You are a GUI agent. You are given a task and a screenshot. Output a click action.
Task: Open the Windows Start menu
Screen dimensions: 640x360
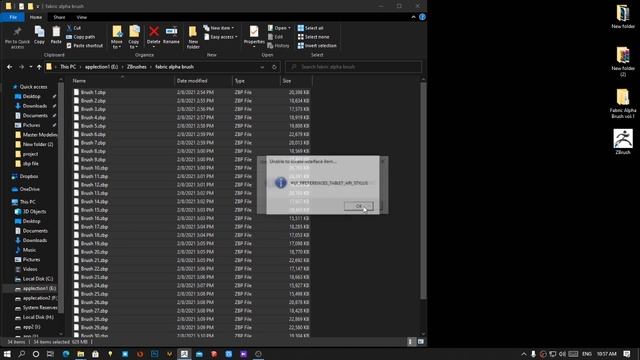7,354
